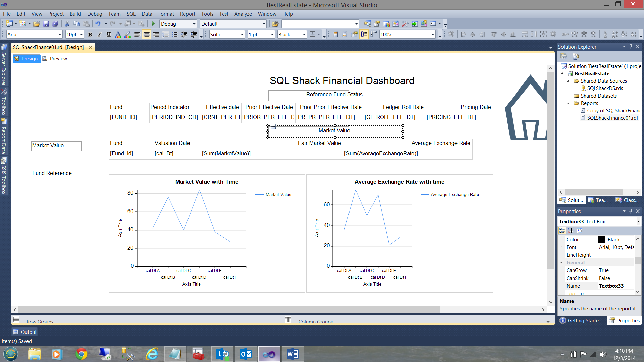Click the Black color swatch in Properties
644x362 pixels.
602,239
